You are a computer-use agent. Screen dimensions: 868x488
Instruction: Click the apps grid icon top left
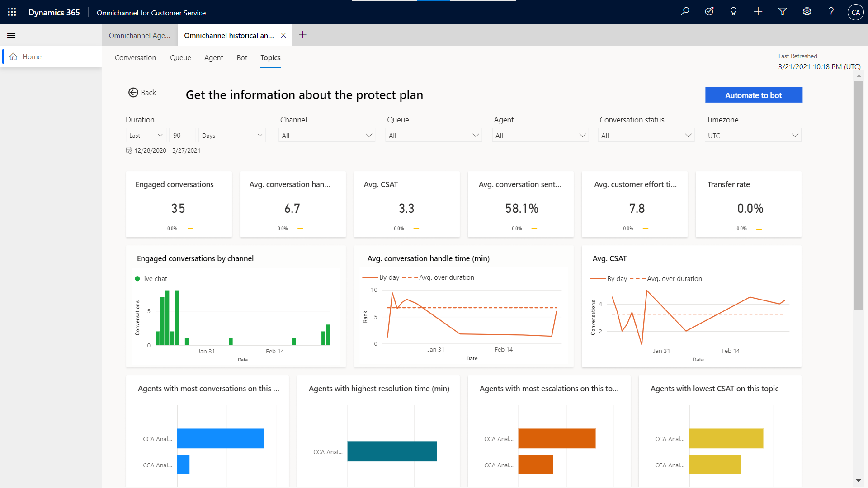click(12, 12)
